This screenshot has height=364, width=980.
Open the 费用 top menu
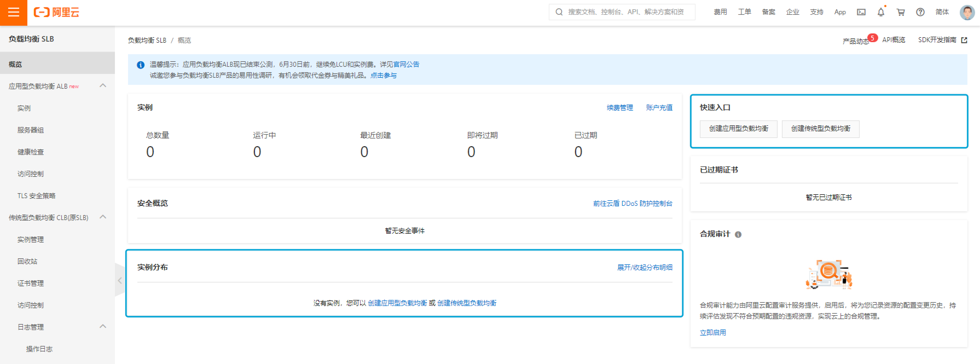(720, 12)
